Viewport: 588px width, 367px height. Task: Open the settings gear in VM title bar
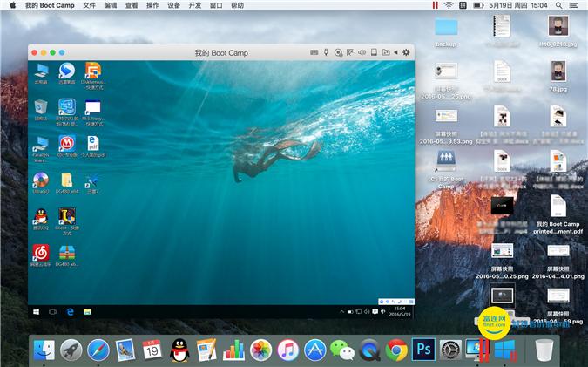pyautogui.click(x=406, y=53)
